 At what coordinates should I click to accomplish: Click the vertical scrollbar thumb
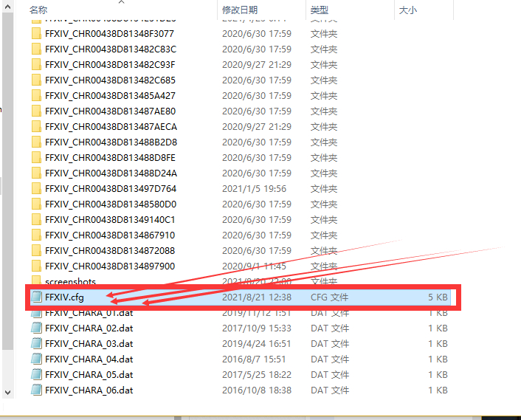7,181
